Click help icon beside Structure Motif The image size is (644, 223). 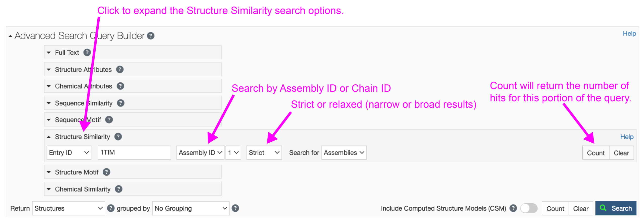[x=106, y=172]
